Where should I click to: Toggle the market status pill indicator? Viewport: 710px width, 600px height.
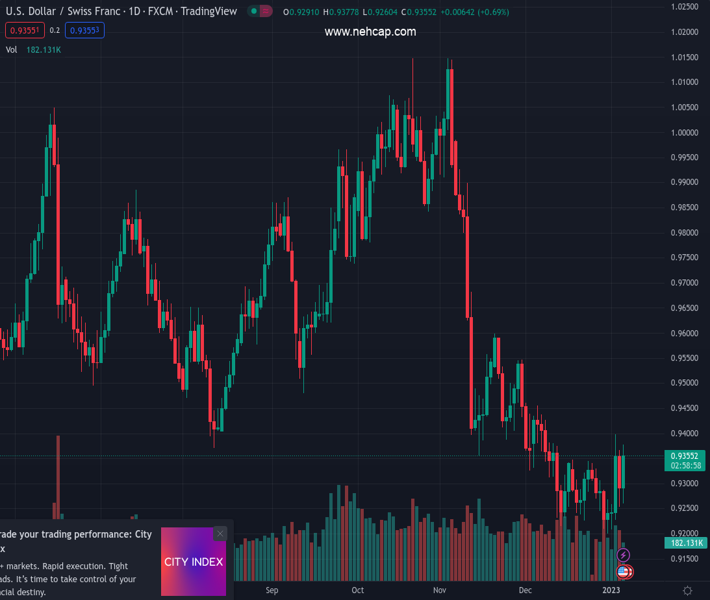[260, 12]
